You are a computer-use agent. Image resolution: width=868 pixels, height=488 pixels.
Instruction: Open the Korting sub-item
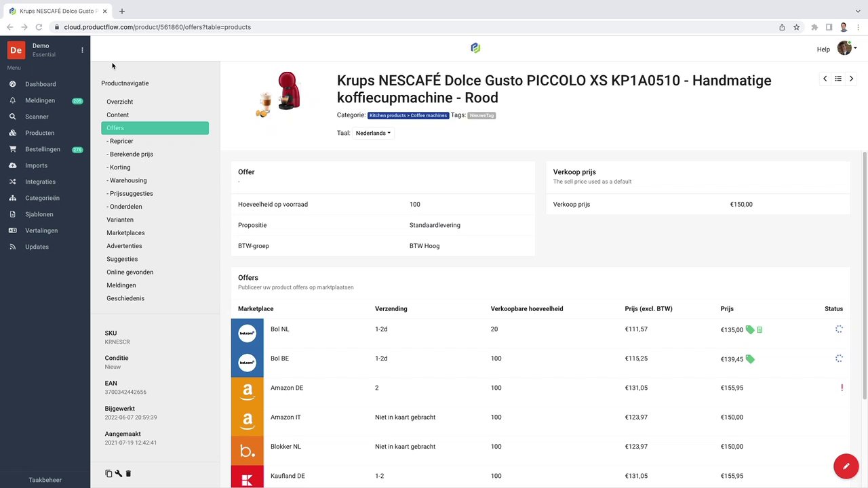(119, 167)
